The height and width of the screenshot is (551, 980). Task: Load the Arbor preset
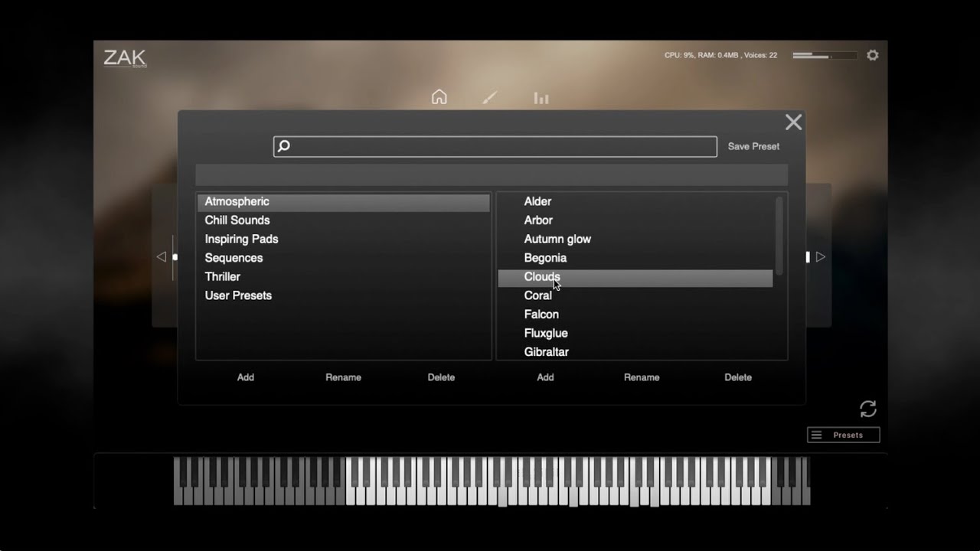(x=635, y=220)
